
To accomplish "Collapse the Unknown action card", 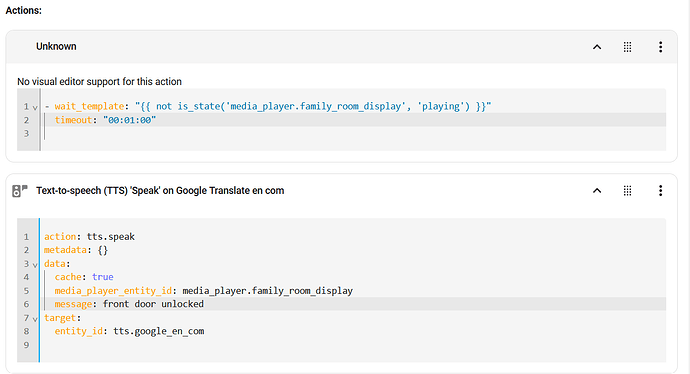I will point(597,47).
